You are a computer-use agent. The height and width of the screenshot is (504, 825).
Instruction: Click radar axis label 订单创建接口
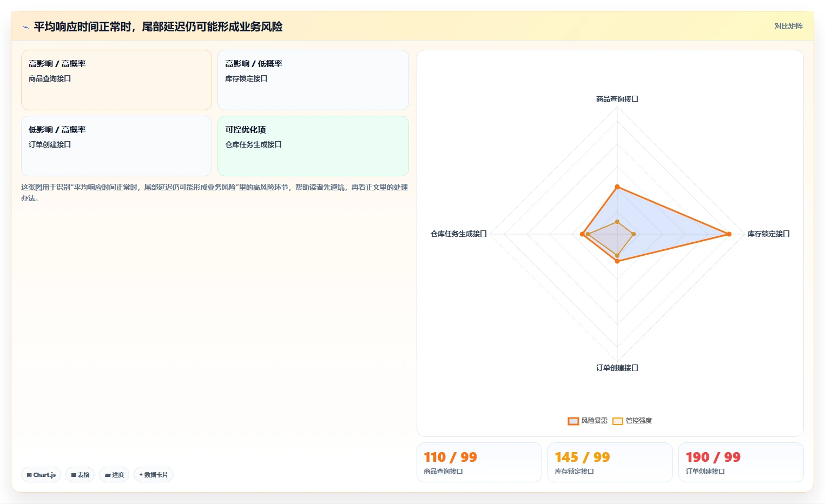click(617, 368)
